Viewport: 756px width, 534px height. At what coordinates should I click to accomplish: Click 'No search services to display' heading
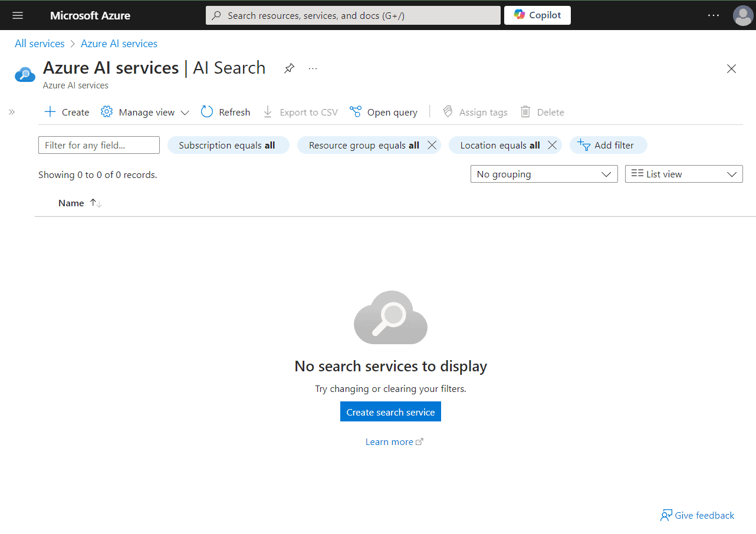[x=391, y=366]
